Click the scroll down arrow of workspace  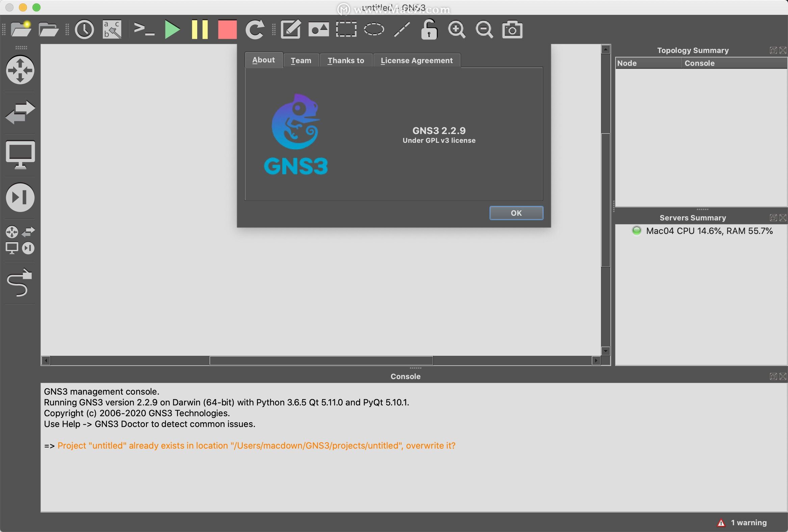point(606,351)
